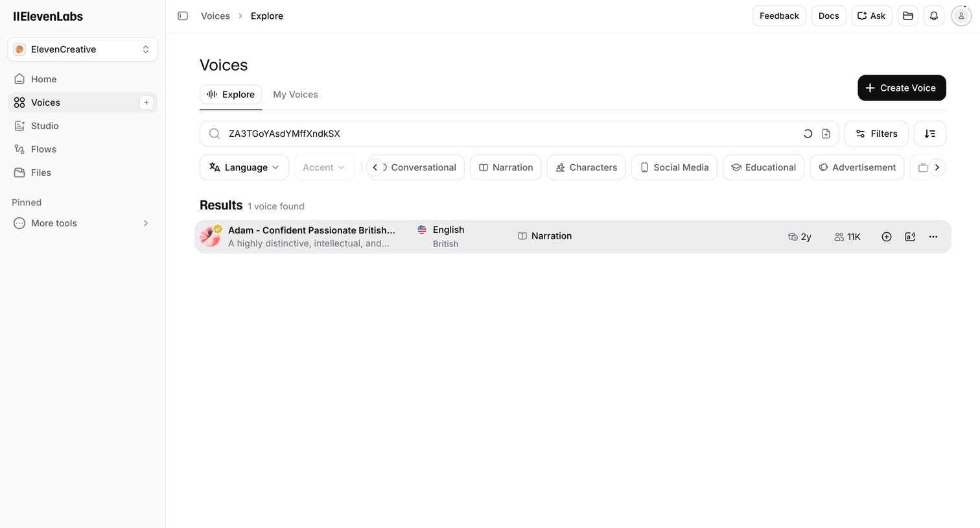
Task: Click the Adam - Confident Passionate British voice name
Action: (x=312, y=230)
